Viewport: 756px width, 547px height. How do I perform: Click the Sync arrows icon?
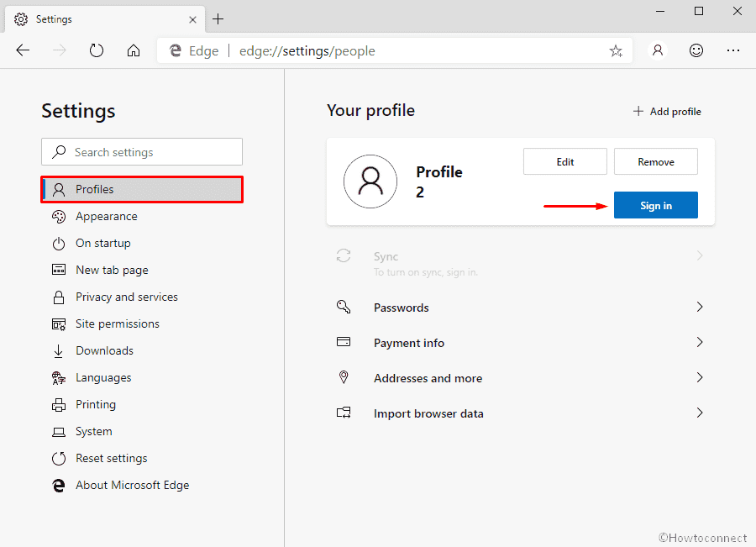point(344,255)
